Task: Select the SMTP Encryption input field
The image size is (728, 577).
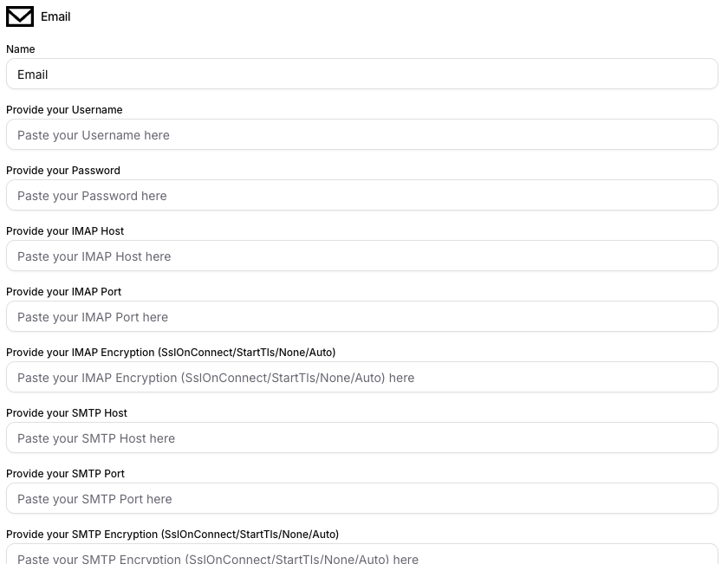Action: click(361, 559)
